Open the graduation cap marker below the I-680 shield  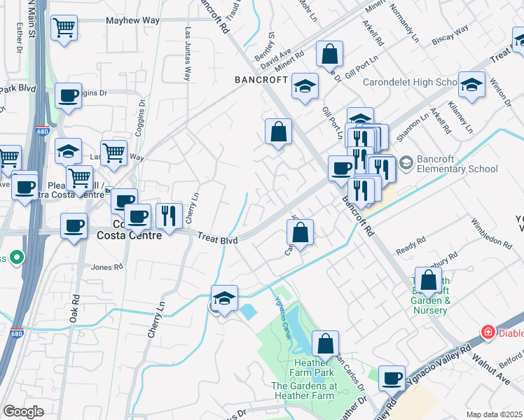(68, 153)
